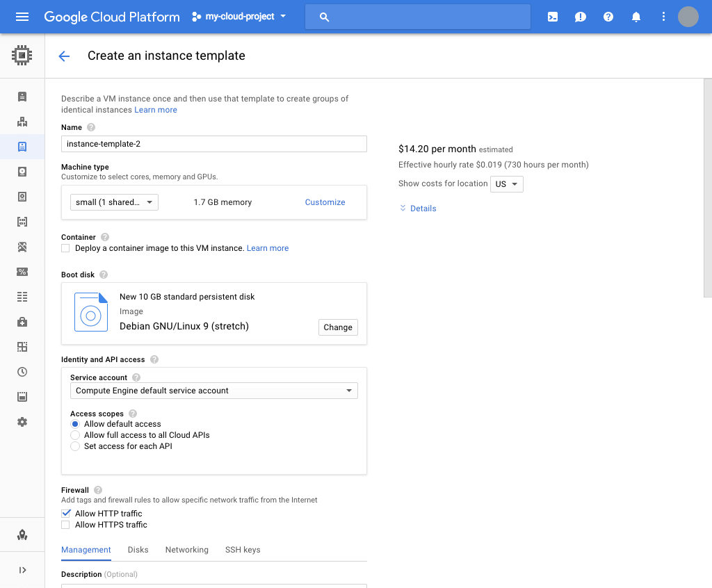Switch to the Disks tab
This screenshot has height=588, width=712.
click(138, 550)
